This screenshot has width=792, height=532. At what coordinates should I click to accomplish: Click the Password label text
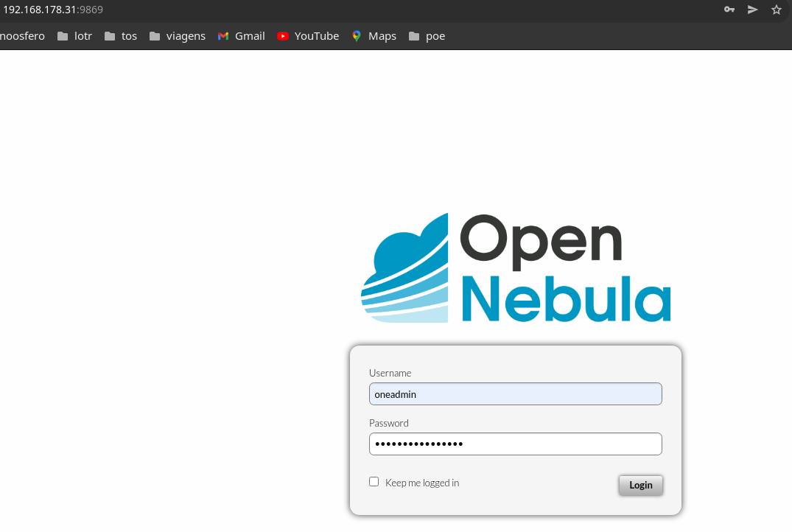click(389, 423)
